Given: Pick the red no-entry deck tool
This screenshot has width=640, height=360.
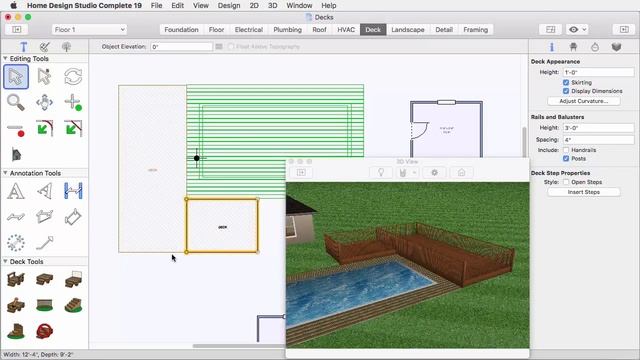Looking at the screenshot, I should (x=44, y=331).
